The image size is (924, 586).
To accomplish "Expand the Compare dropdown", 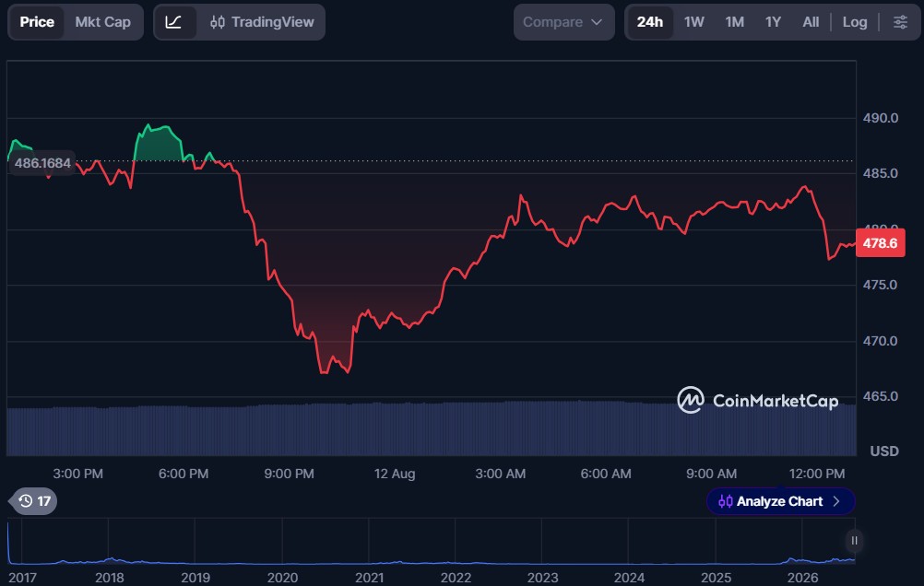I will (563, 22).
